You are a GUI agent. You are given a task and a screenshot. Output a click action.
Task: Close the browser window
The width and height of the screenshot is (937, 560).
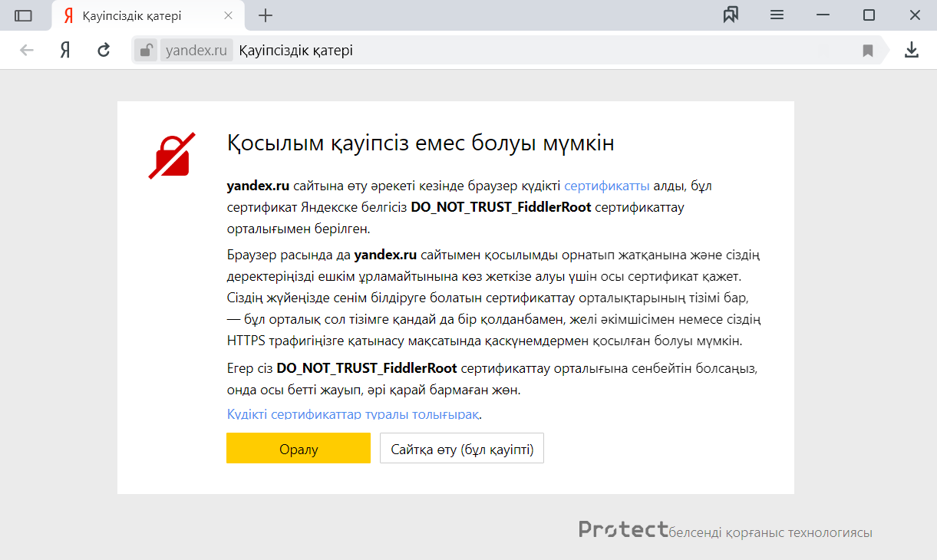915,15
